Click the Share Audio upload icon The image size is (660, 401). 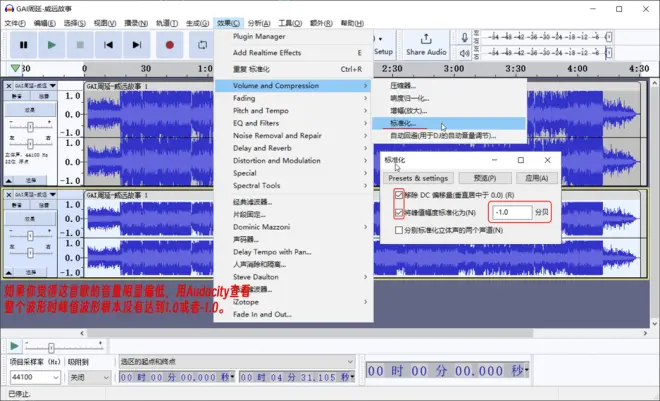click(x=426, y=39)
